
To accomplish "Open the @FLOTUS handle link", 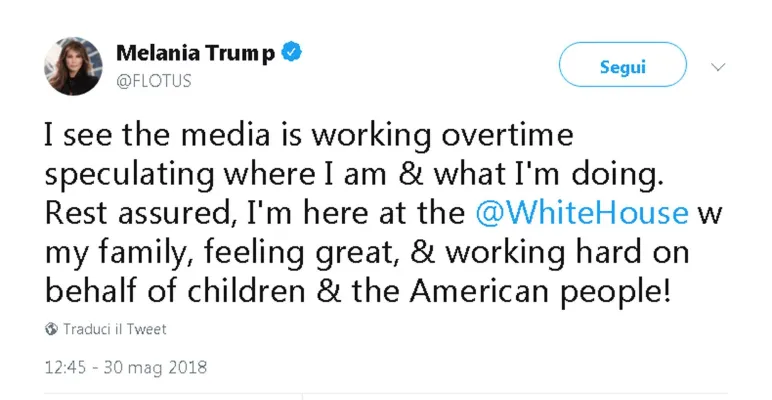I will (x=154, y=81).
